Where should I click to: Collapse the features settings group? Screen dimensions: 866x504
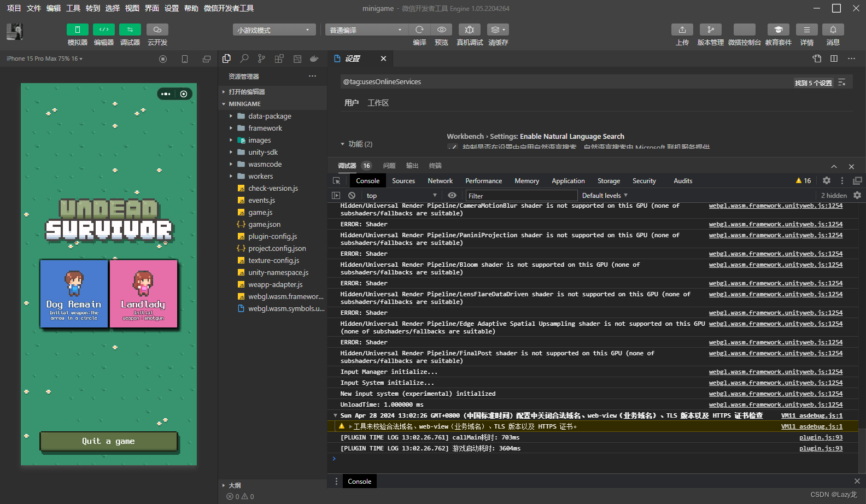(356, 144)
